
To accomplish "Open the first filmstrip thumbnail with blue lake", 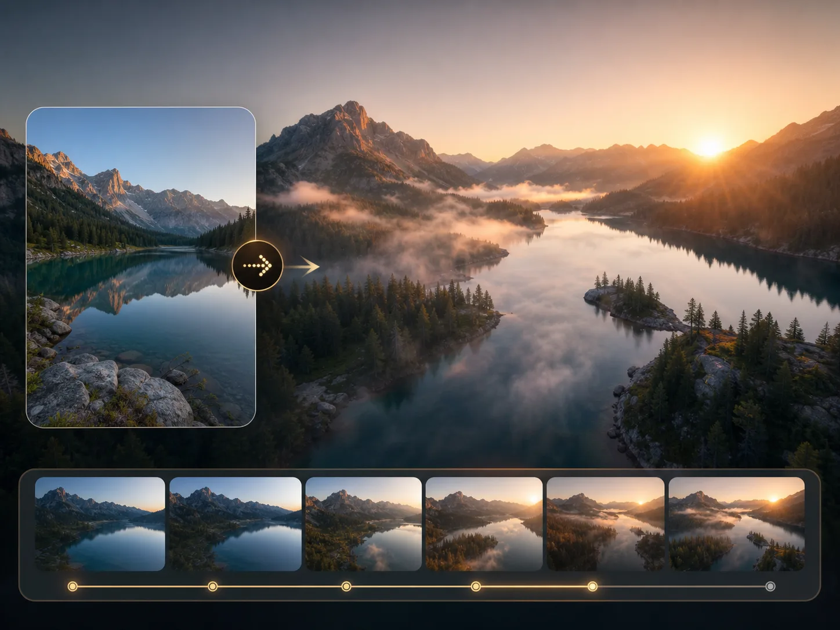I will tap(100, 524).
